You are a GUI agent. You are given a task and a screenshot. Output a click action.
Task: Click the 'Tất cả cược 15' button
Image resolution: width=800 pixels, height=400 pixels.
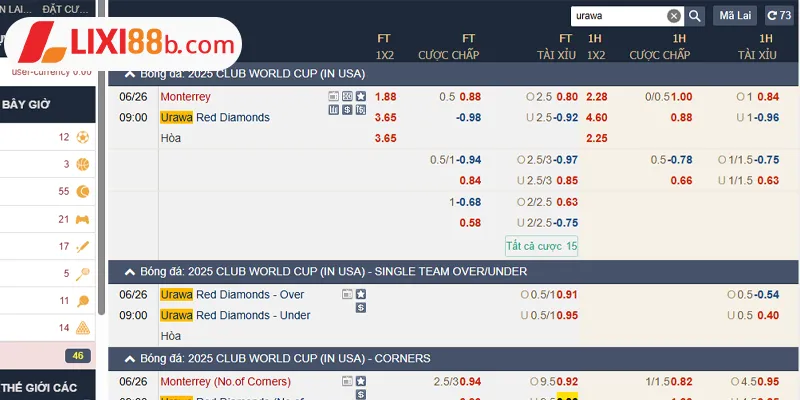[542, 245]
